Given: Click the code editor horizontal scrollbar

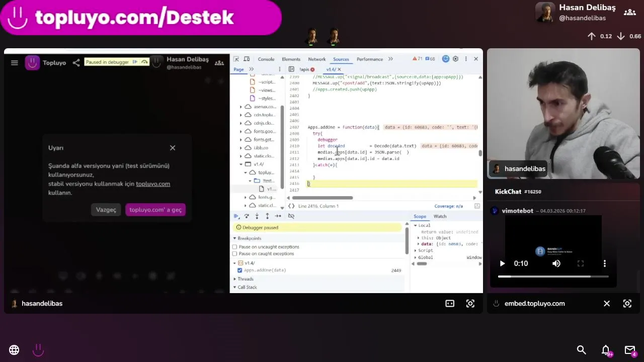Looking at the screenshot, I should [x=322, y=198].
